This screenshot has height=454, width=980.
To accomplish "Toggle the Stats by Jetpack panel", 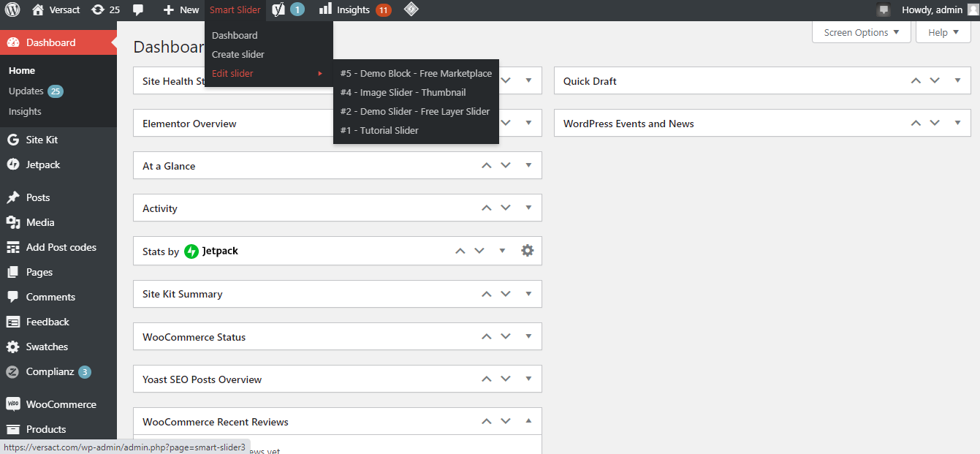I will coord(502,251).
